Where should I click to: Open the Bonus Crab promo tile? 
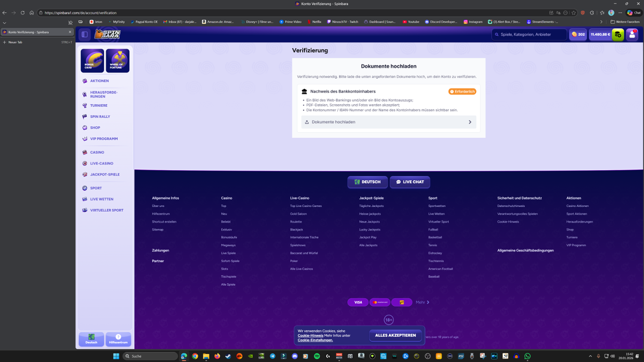pos(92,61)
